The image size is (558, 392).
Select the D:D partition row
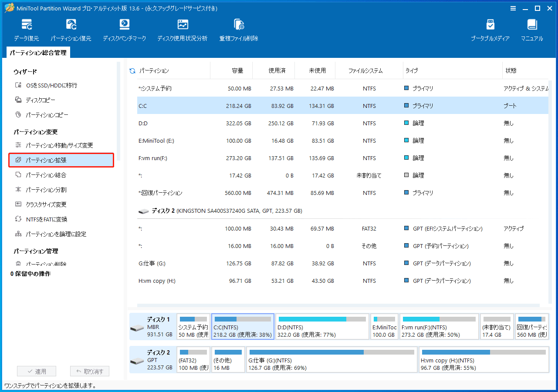pyautogui.click(x=342, y=123)
